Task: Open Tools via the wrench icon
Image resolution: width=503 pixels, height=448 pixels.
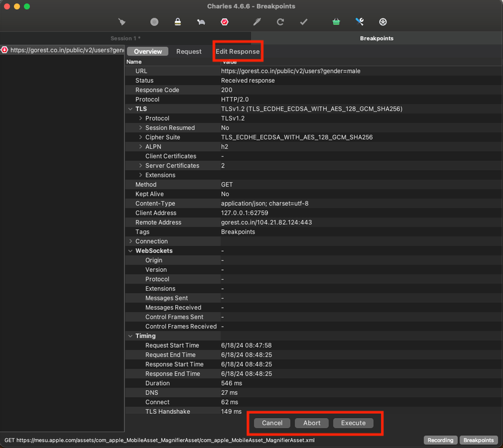Action: (359, 21)
